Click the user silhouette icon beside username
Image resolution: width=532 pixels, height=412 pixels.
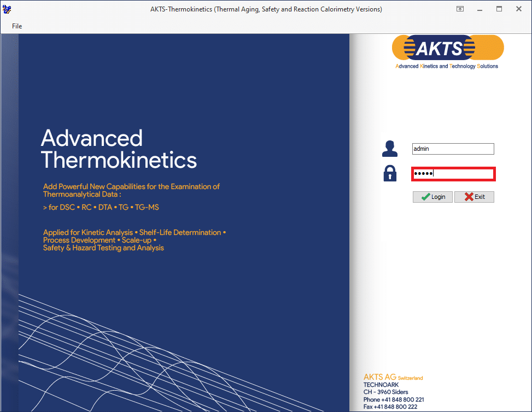coord(389,148)
